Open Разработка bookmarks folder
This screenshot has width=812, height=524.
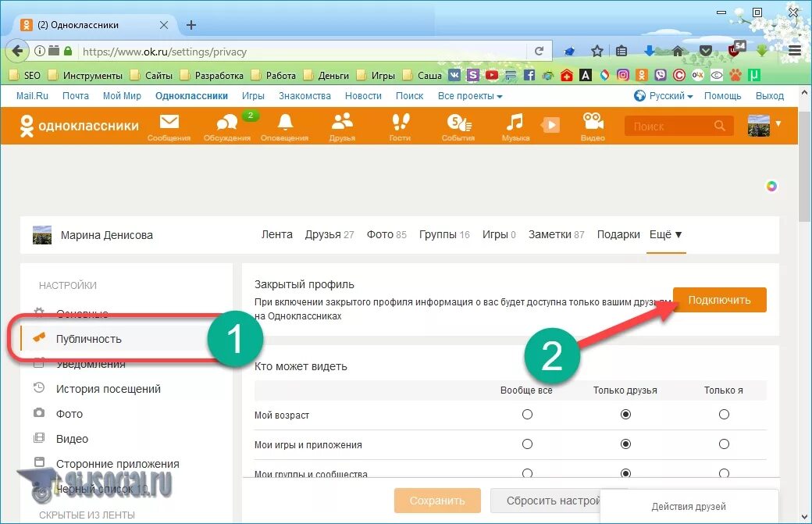pos(212,75)
